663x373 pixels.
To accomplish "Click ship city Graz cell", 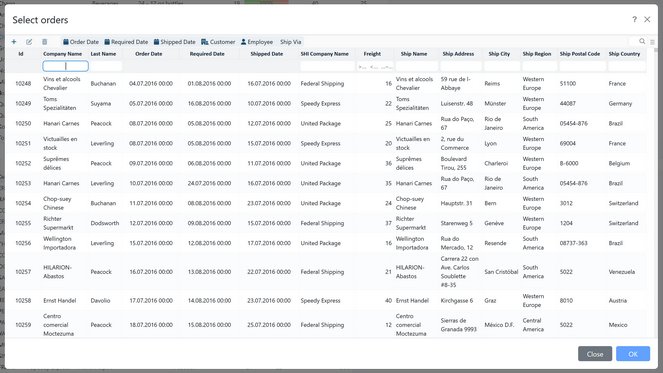I will click(490, 301).
